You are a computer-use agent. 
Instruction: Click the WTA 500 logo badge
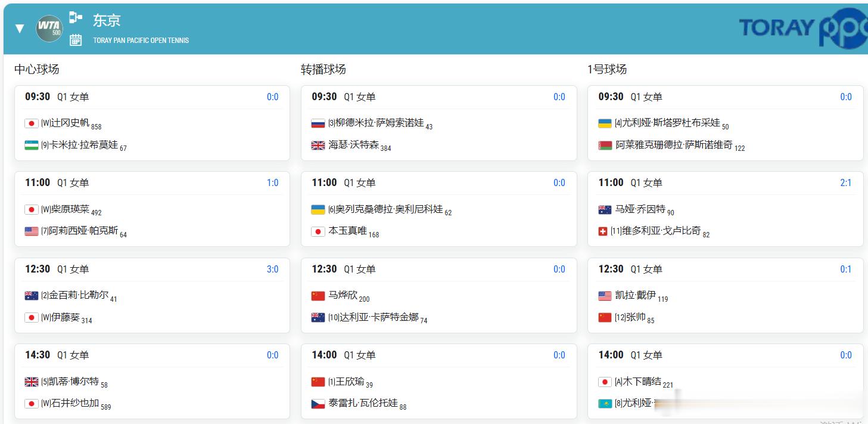[49, 28]
